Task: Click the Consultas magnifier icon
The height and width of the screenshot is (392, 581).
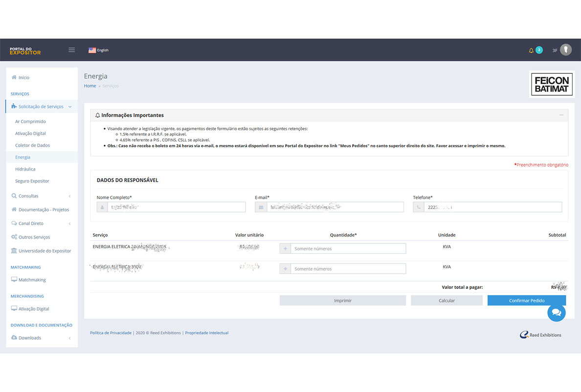Action: [14, 196]
